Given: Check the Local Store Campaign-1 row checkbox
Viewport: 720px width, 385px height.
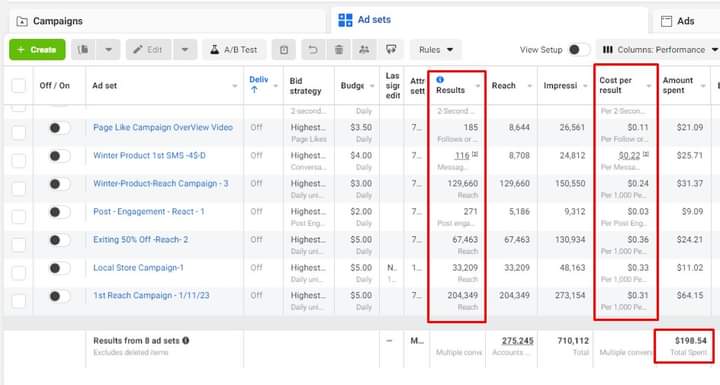Looking at the screenshot, I should [x=18, y=273].
